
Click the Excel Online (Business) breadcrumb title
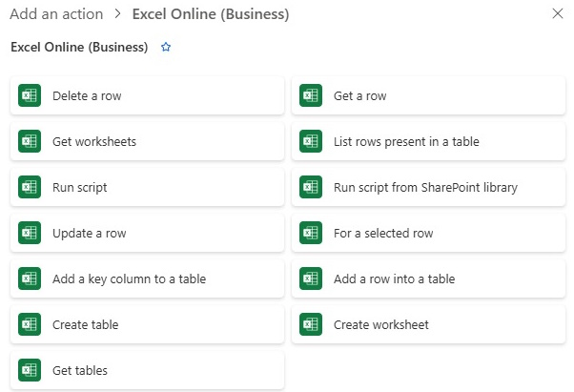point(211,14)
